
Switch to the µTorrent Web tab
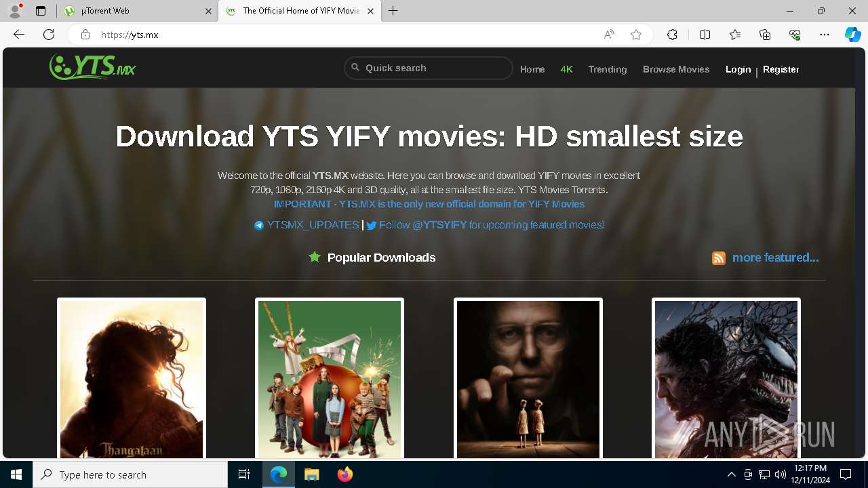(138, 11)
